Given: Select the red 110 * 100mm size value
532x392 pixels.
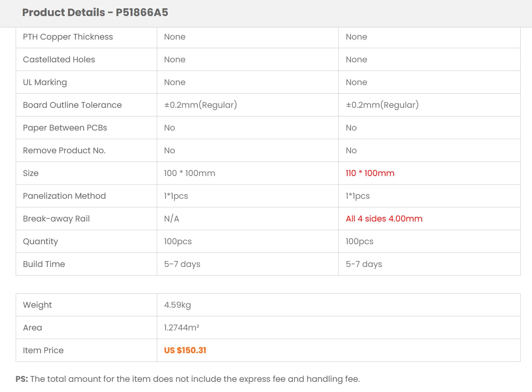Looking at the screenshot, I should 370,173.
